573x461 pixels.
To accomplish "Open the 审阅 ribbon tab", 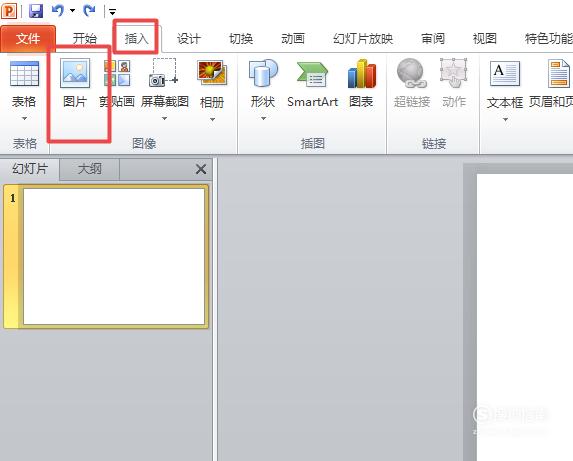I will click(433, 38).
